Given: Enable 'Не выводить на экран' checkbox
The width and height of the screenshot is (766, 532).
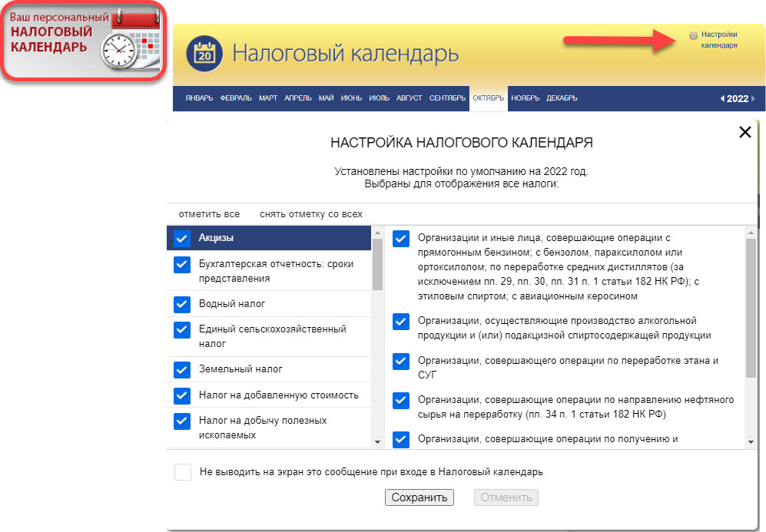Looking at the screenshot, I should point(182,471).
